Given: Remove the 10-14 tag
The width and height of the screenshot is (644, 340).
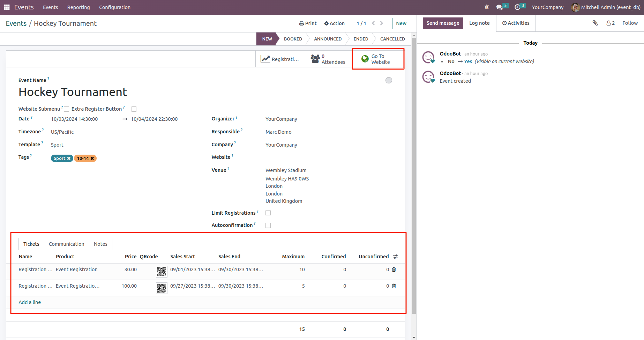Looking at the screenshot, I should click(92, 158).
